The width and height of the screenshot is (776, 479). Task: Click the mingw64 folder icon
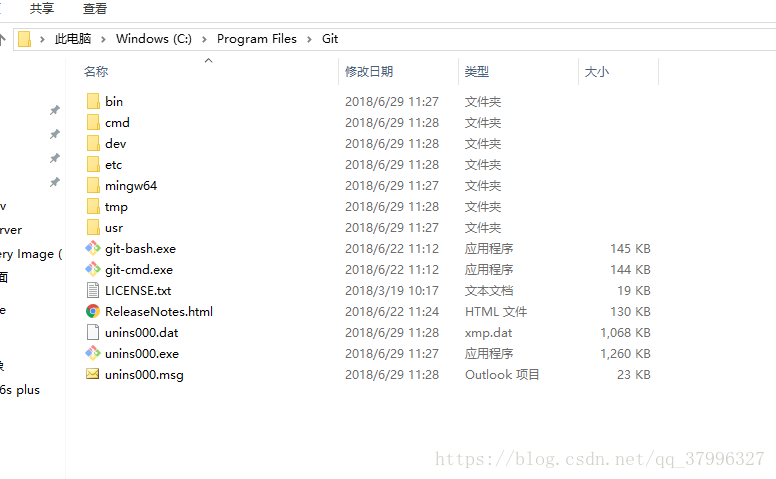tap(93, 186)
